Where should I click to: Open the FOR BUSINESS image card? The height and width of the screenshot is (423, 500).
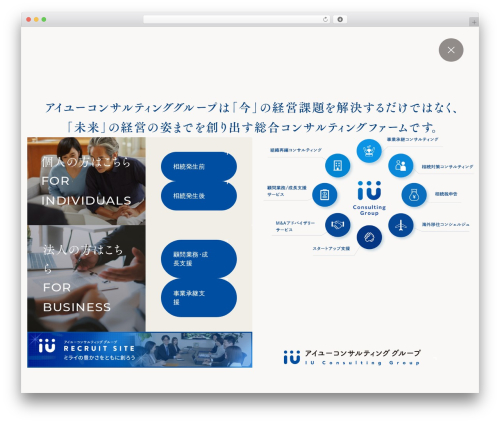86,278
